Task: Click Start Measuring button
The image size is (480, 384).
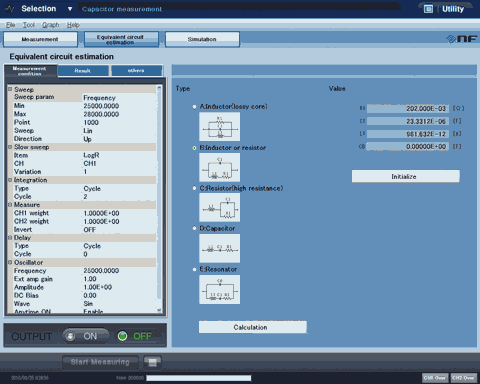Action: [100, 362]
